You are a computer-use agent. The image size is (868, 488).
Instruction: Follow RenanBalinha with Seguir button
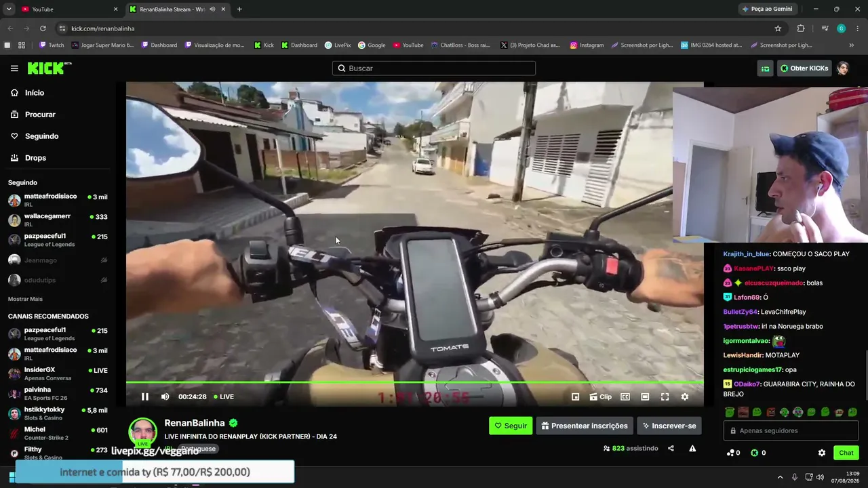[x=511, y=426]
